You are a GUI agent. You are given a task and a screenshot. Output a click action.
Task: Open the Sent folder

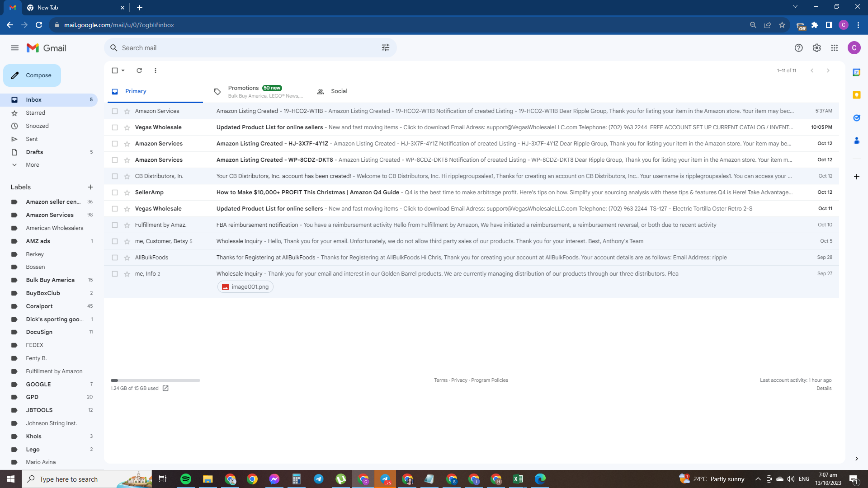[32, 139]
